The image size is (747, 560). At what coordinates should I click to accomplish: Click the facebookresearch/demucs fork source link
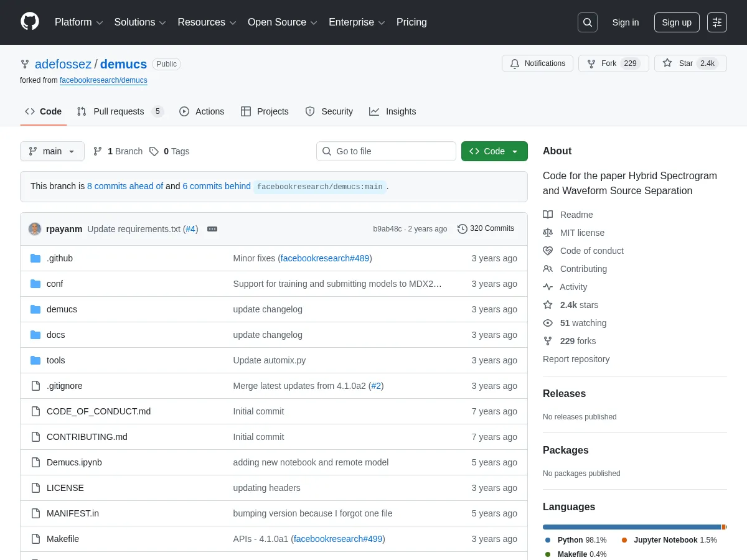tap(103, 80)
